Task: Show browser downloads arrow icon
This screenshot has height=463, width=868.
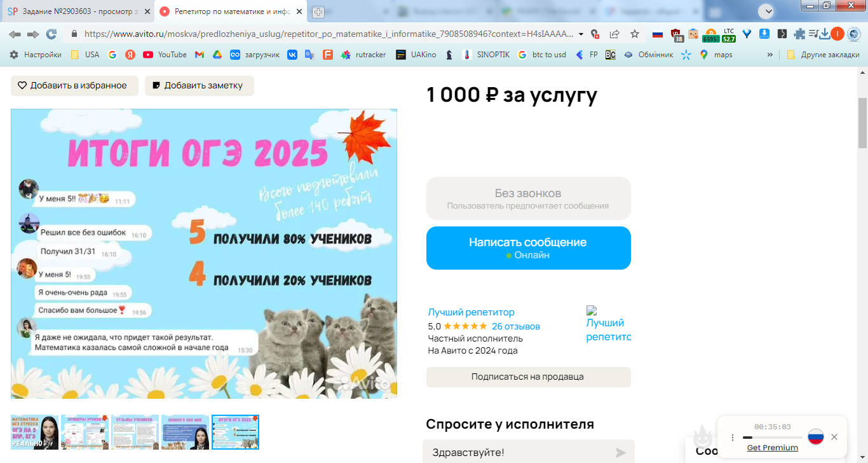Action: click(825, 34)
